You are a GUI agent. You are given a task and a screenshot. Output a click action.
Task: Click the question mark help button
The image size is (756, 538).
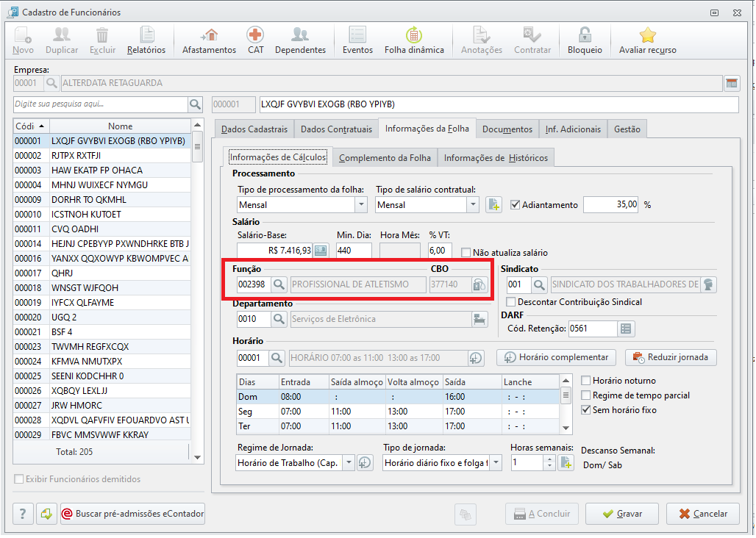(x=23, y=514)
